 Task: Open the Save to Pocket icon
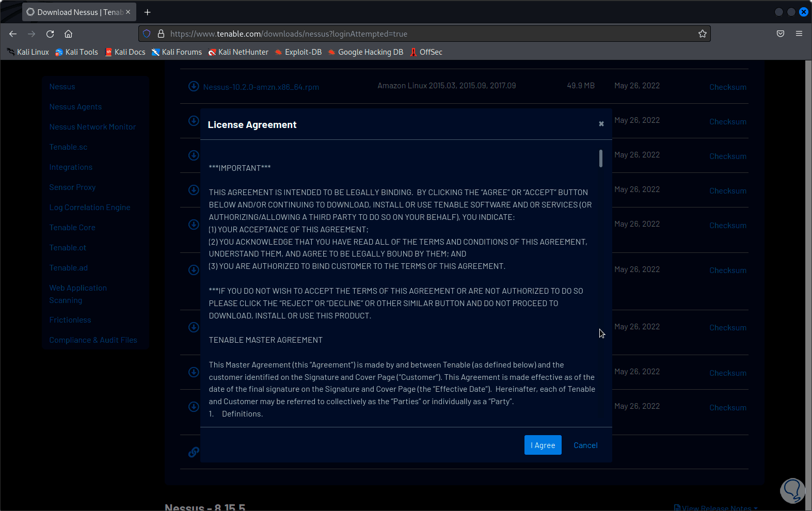[781, 34]
